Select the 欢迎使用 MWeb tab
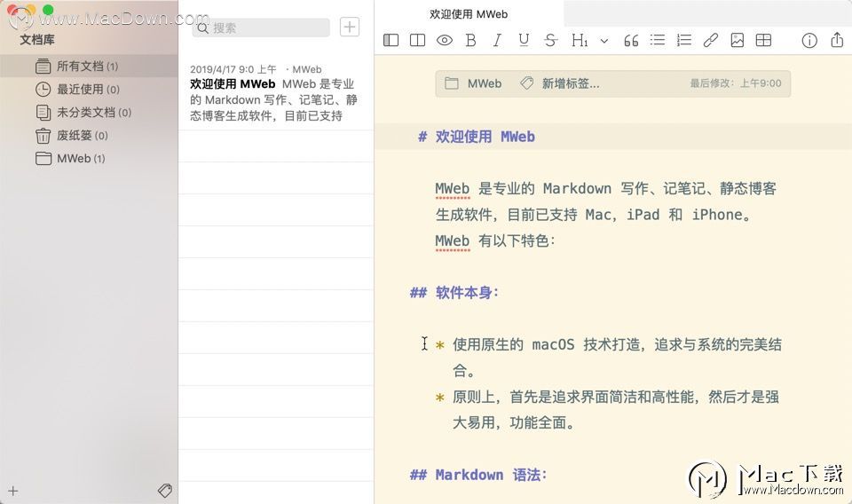 (469, 14)
